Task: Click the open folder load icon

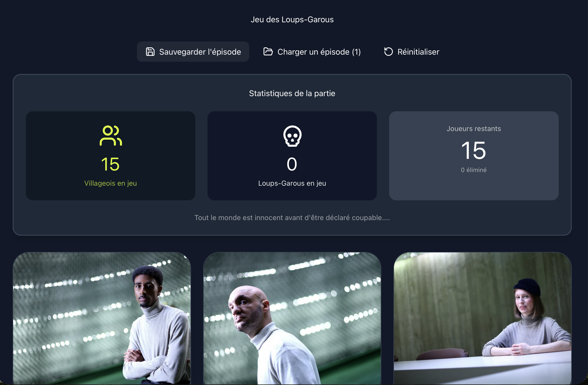Action: [x=268, y=52]
